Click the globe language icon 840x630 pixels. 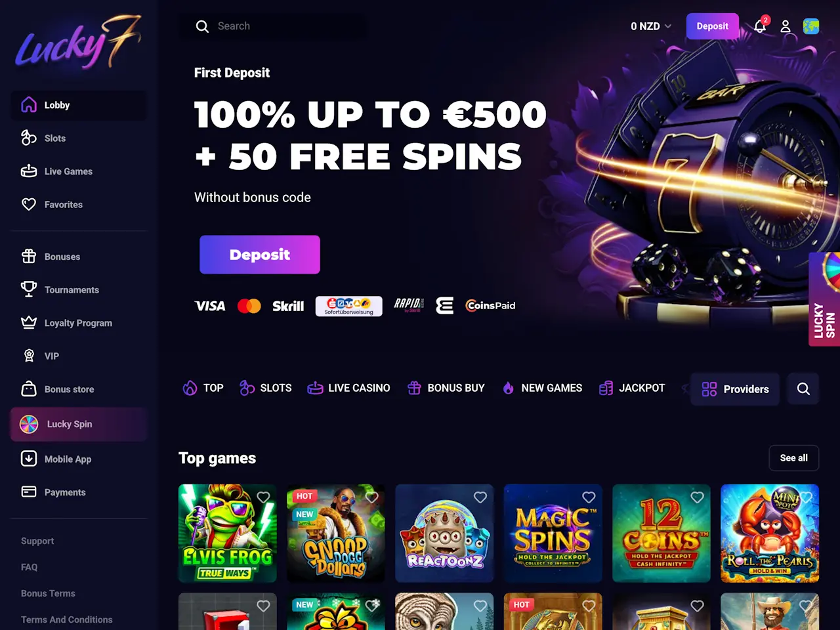[811, 26]
